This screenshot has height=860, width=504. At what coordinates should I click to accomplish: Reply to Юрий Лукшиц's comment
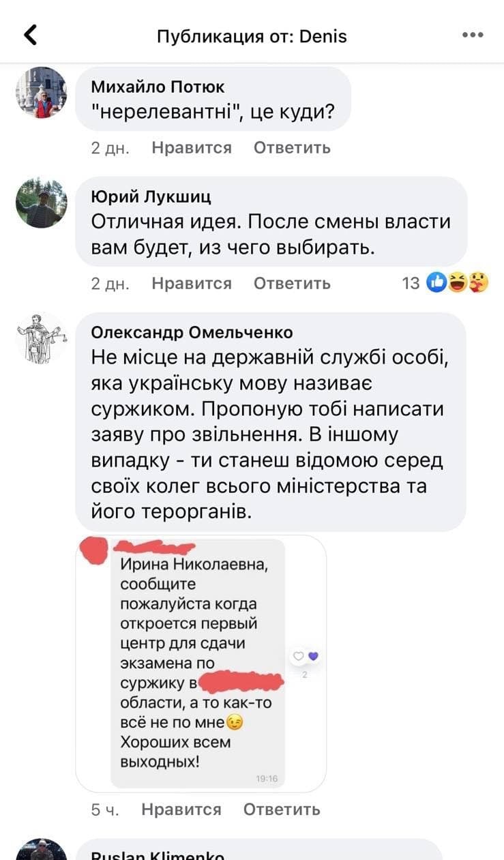pyautogui.click(x=292, y=283)
